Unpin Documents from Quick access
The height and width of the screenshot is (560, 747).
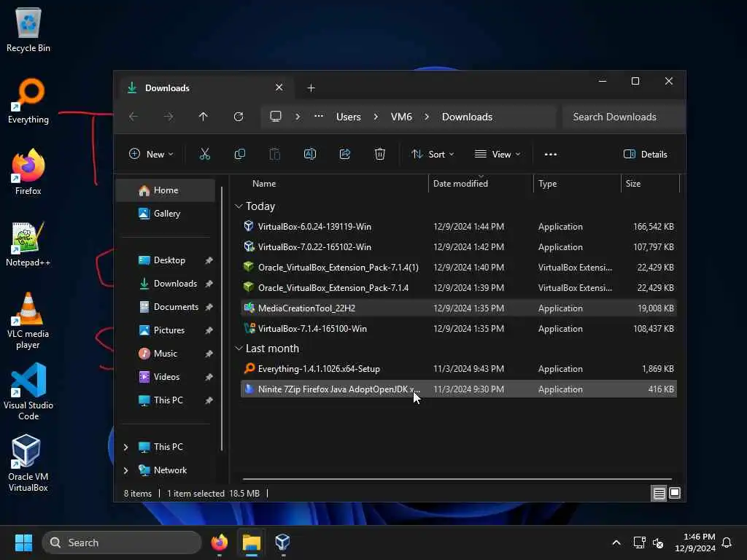[x=209, y=307]
